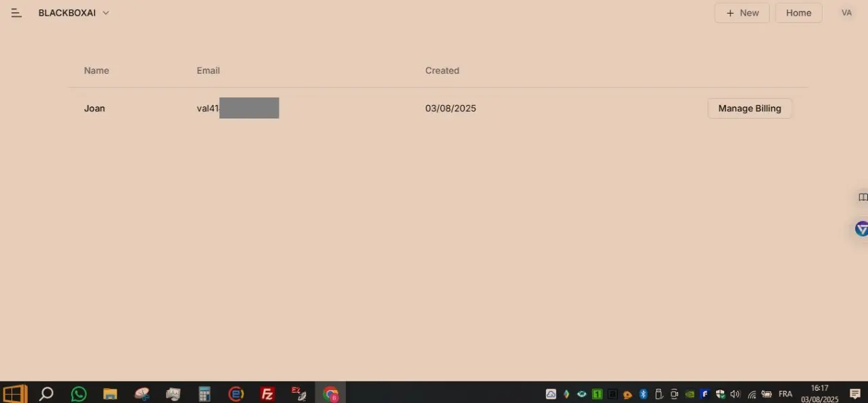Go to Home

point(799,13)
